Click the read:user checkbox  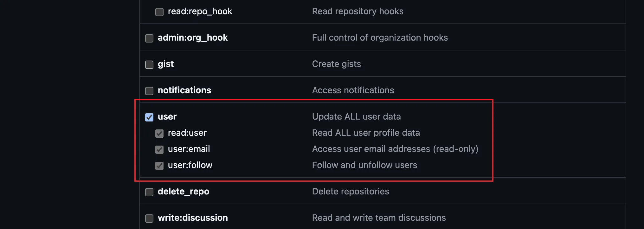coord(159,134)
